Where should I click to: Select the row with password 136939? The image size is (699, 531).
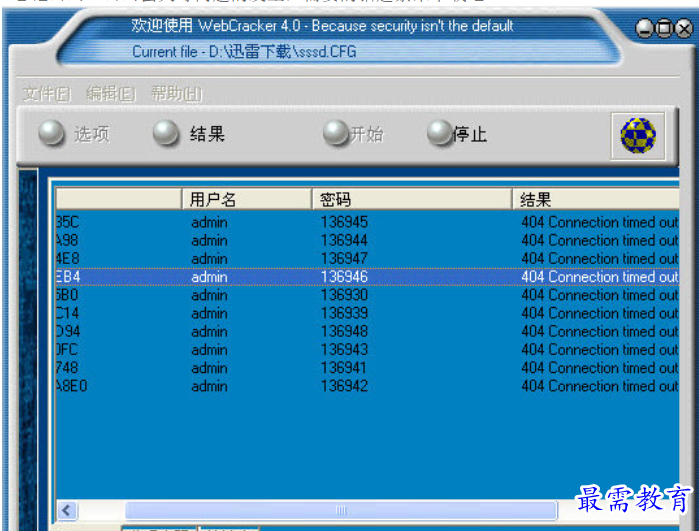(367, 313)
